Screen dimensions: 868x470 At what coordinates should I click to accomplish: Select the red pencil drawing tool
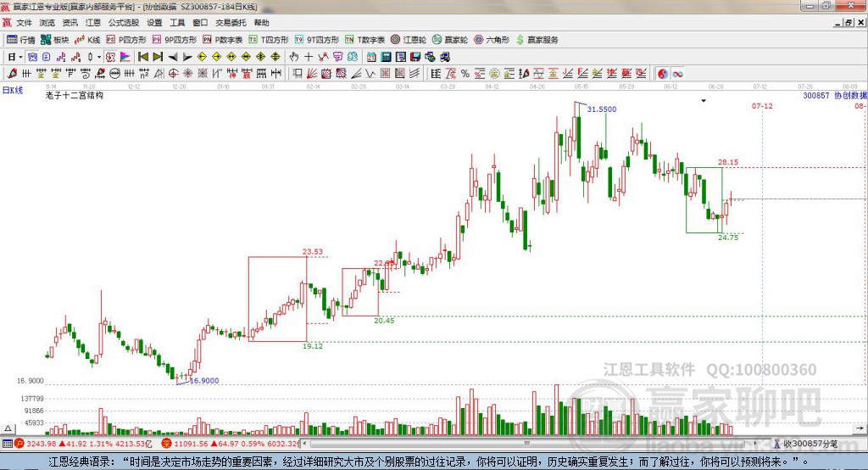12,73
